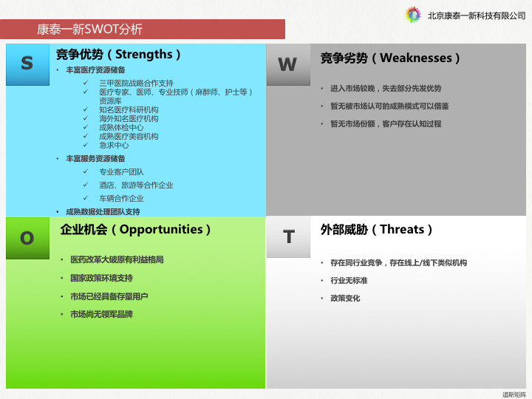The width and height of the screenshot is (532, 399).
Task: Click the 国家政策环境支持 bullet text
Action: click(101, 279)
